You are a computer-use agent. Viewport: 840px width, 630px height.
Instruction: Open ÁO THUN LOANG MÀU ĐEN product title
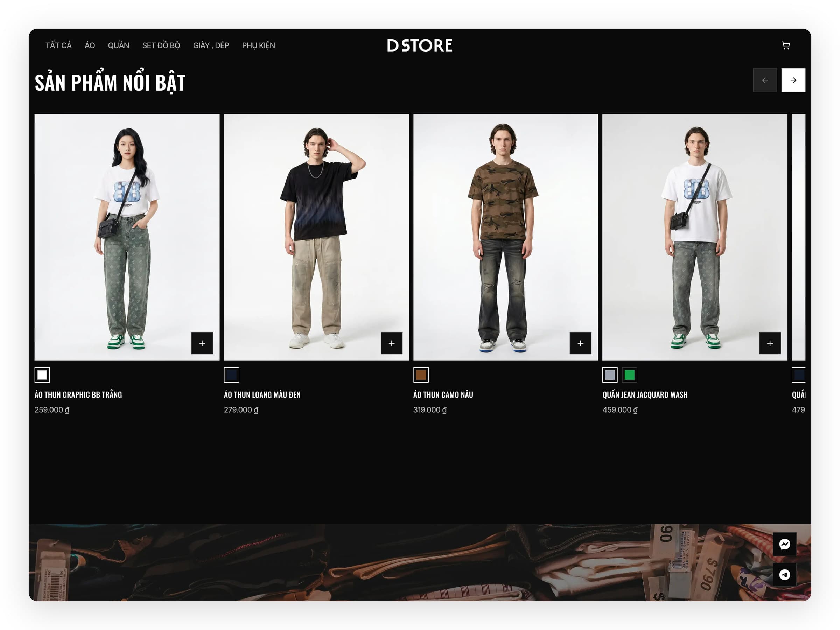(262, 394)
